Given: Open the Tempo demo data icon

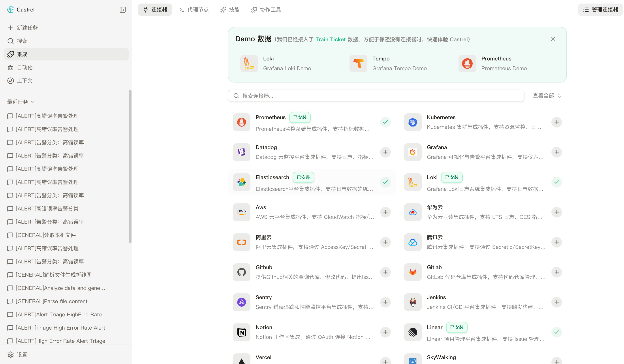Looking at the screenshot, I should 358,64.
